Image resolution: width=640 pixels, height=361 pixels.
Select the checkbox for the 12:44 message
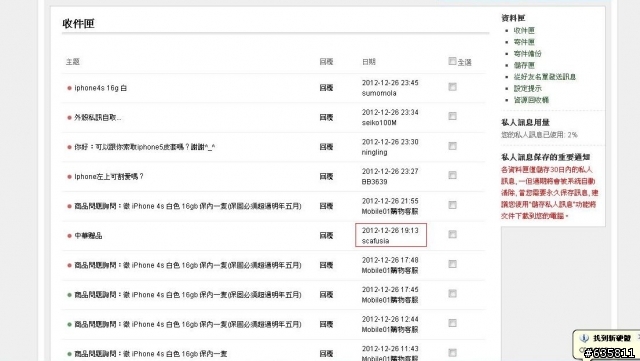(452, 323)
